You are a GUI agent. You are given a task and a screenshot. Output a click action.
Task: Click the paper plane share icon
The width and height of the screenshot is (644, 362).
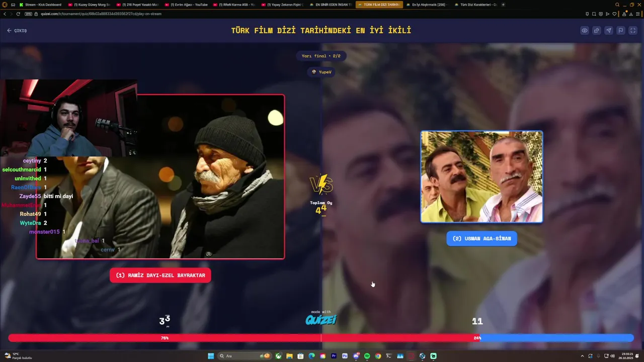click(608, 31)
